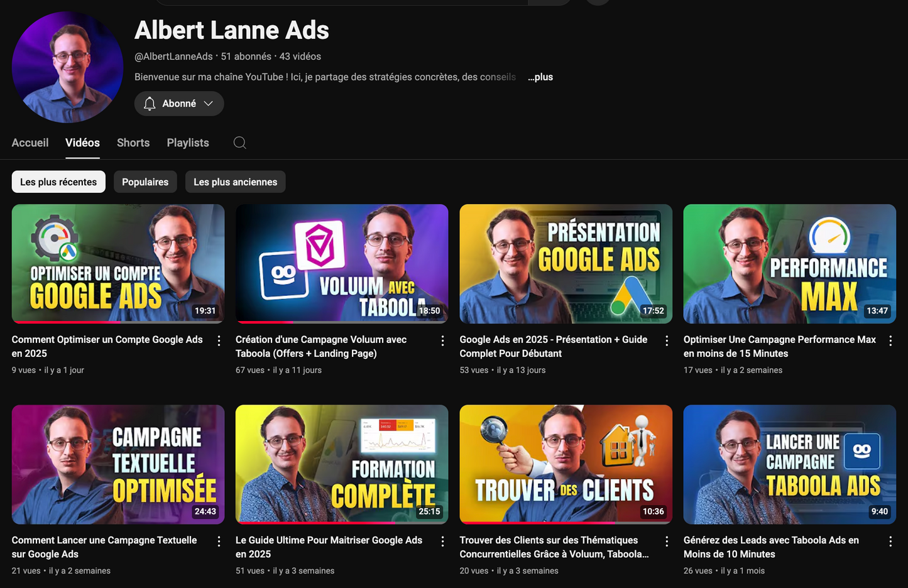Viewport: 908px width, 588px height.
Task: Toggle the Les plus récentes filter chip
Action: coord(58,182)
